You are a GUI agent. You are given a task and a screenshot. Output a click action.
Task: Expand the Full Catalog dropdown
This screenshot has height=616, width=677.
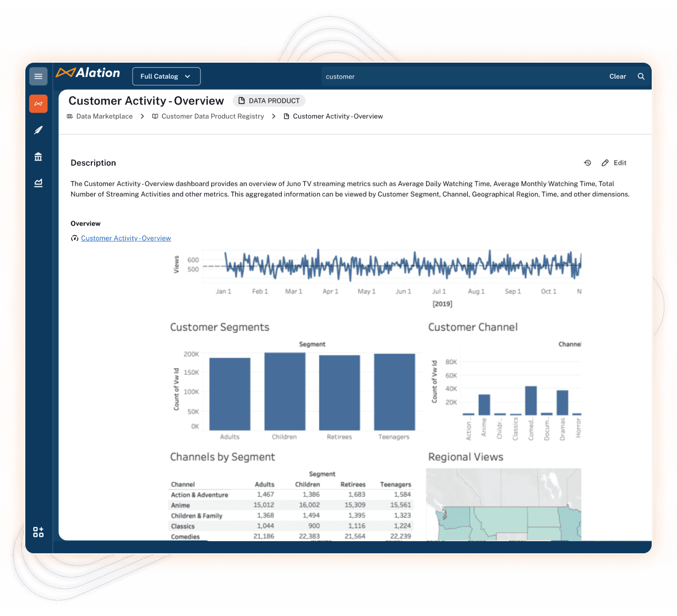click(x=166, y=76)
